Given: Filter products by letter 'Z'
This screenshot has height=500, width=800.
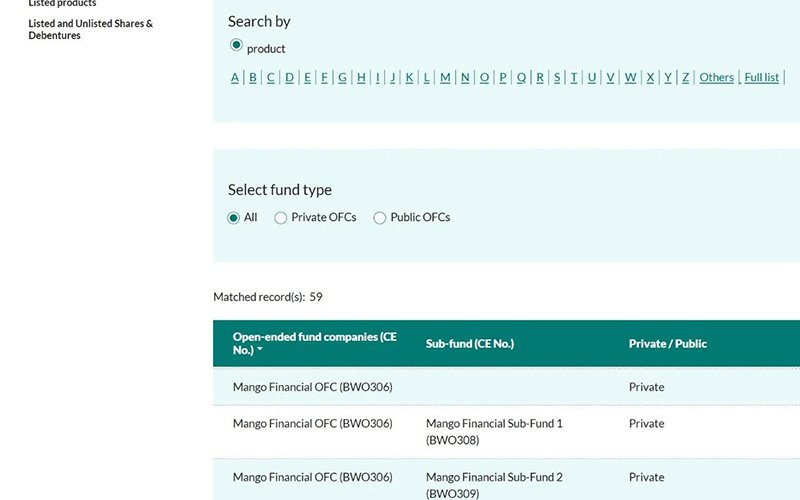Looking at the screenshot, I should (685, 77).
